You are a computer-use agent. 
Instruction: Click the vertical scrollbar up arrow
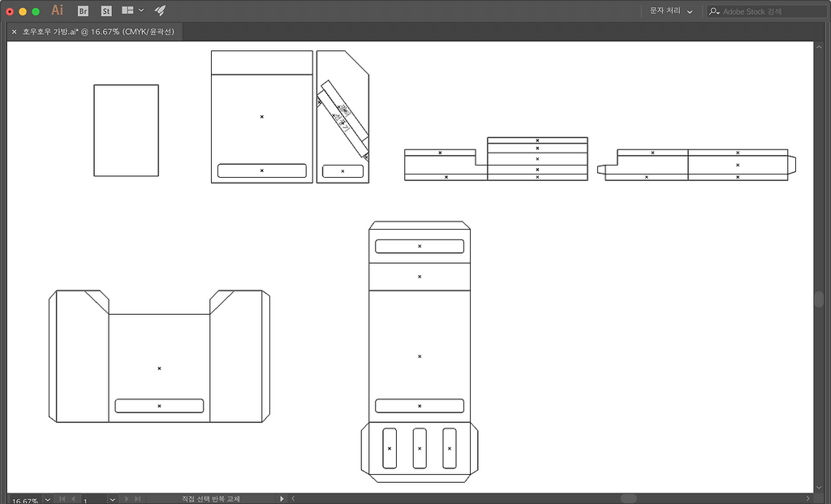pos(820,47)
